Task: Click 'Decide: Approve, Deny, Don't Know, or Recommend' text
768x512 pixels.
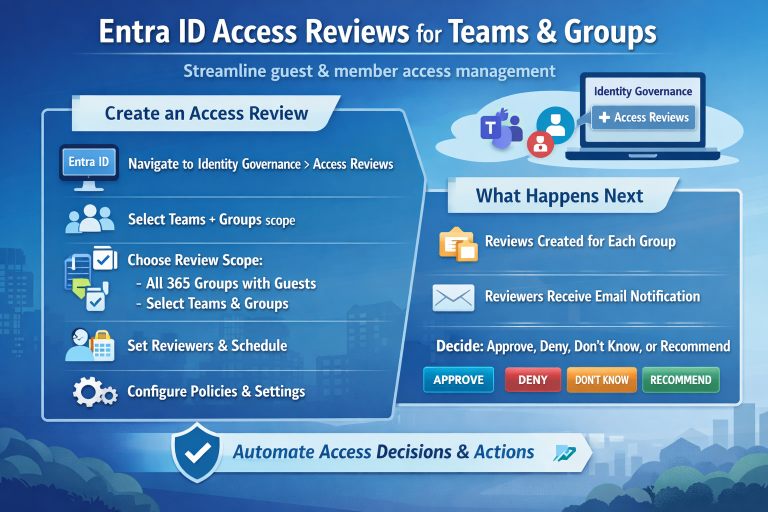Action: [x=583, y=346]
